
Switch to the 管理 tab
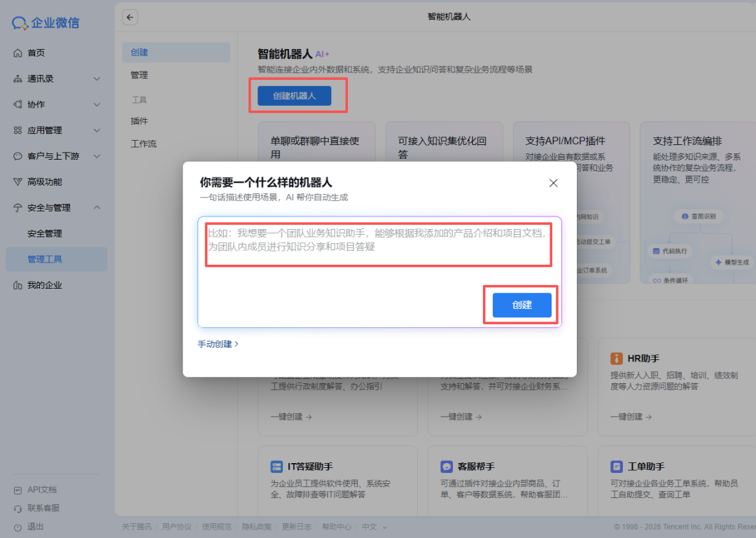(140, 75)
